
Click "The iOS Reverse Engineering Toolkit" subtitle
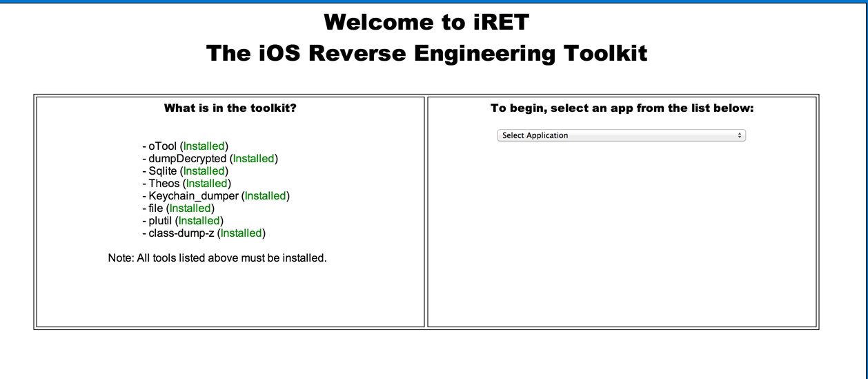[426, 53]
